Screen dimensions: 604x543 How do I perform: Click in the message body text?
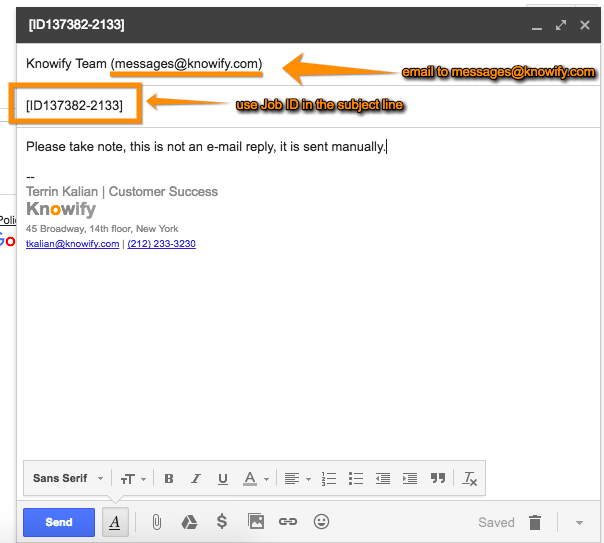click(x=206, y=147)
